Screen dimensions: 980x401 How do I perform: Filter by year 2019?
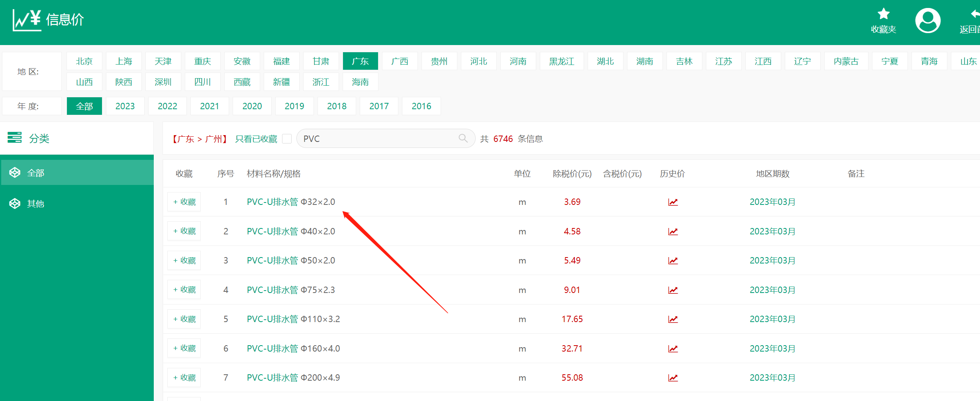(294, 106)
